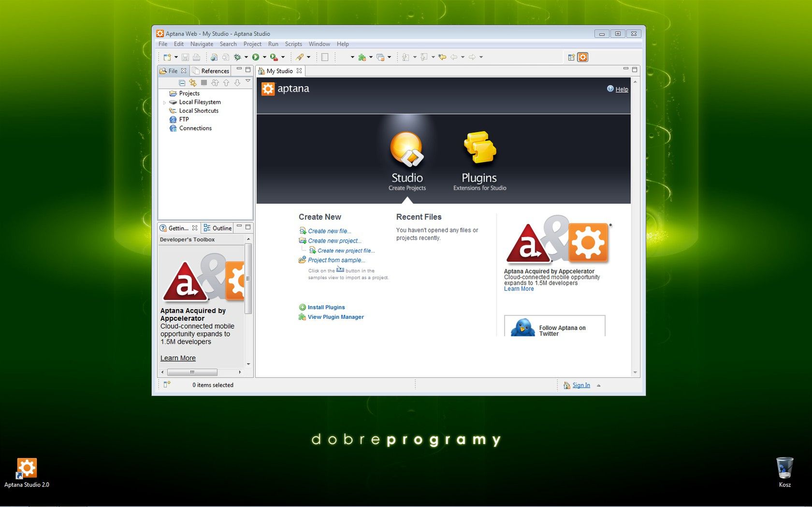
Task: Open the Forward history dropdown arrow
Action: click(481, 57)
